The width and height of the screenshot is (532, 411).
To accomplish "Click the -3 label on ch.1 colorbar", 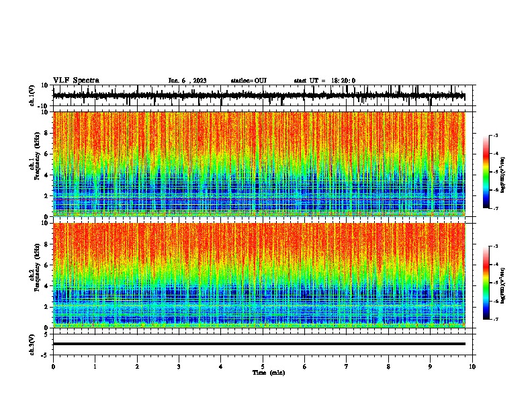I will tap(495, 136).
